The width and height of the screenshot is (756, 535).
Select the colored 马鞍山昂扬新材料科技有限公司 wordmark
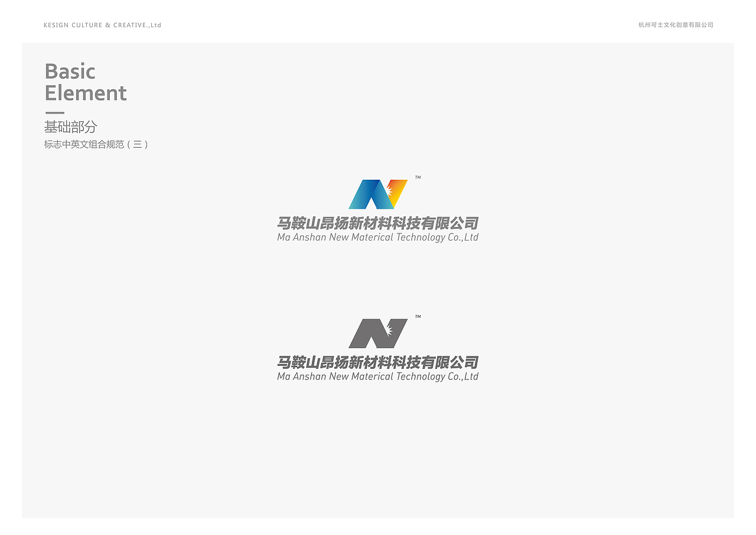378,224
